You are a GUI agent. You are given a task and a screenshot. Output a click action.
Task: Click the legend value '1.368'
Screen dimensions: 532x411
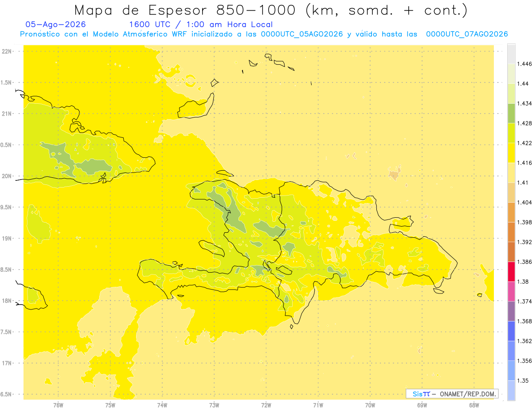point(524,321)
